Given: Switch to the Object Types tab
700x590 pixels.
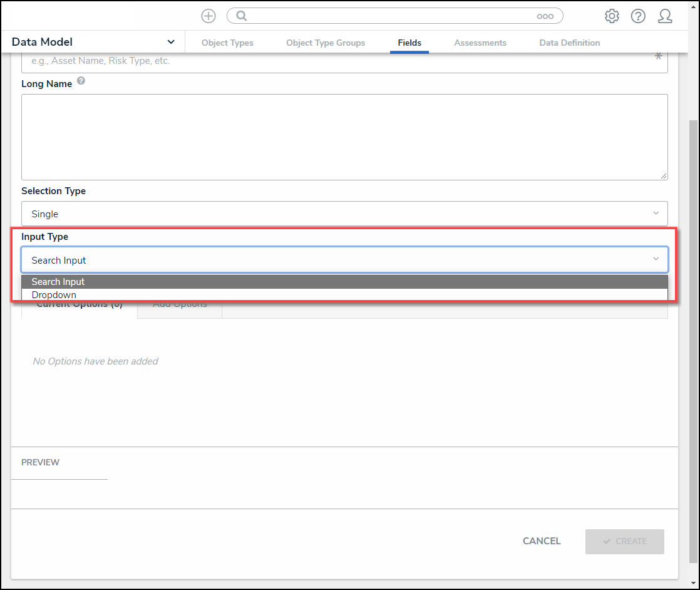Looking at the screenshot, I should click(x=227, y=43).
